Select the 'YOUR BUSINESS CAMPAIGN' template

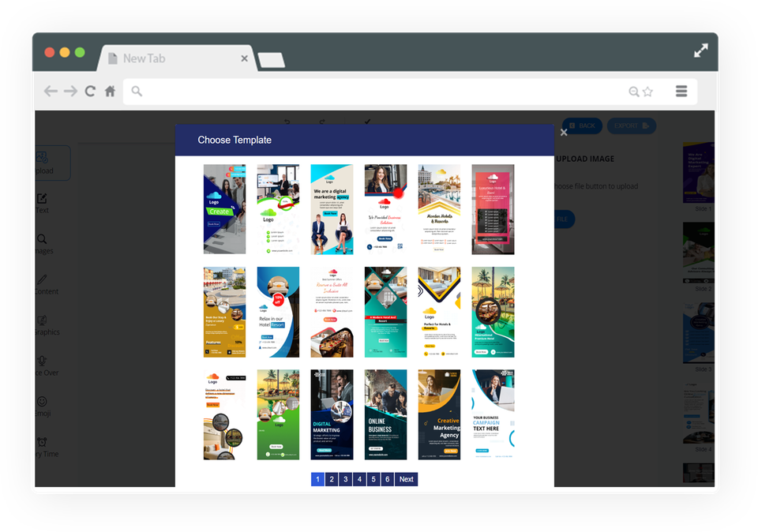(493, 414)
